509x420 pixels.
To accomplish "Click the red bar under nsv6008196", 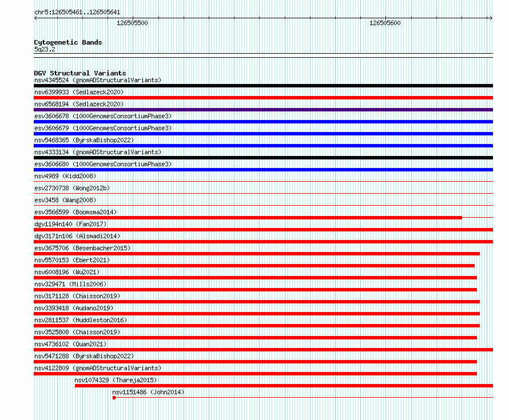I will 256,278.
